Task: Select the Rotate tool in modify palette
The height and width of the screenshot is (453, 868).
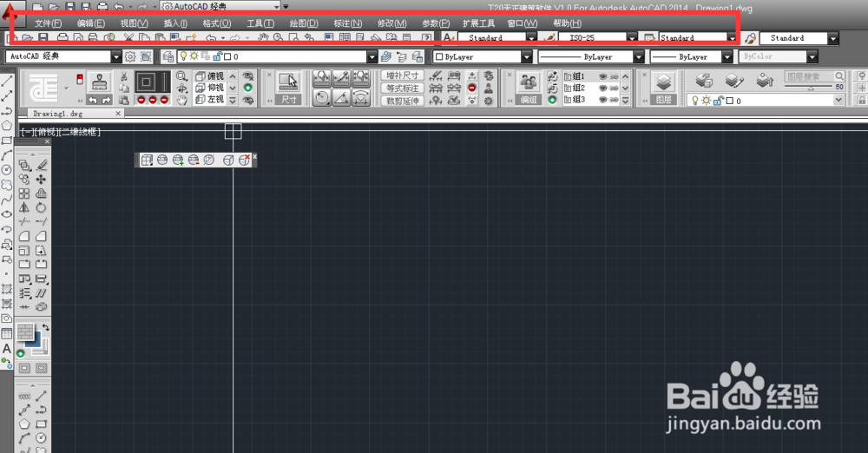Action: pos(41,207)
